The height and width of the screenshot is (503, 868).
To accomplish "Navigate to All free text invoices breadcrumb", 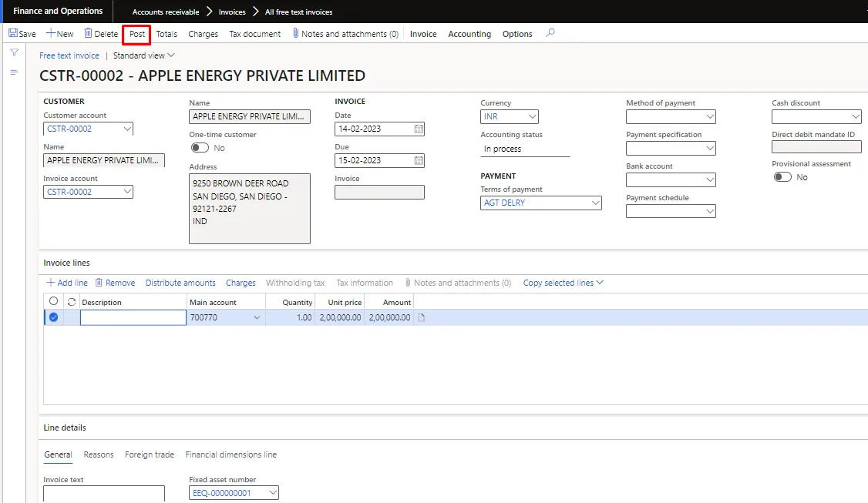I will pos(299,12).
